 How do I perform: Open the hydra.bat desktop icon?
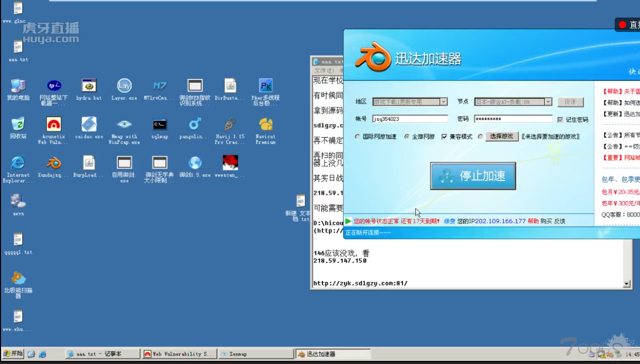(89, 86)
